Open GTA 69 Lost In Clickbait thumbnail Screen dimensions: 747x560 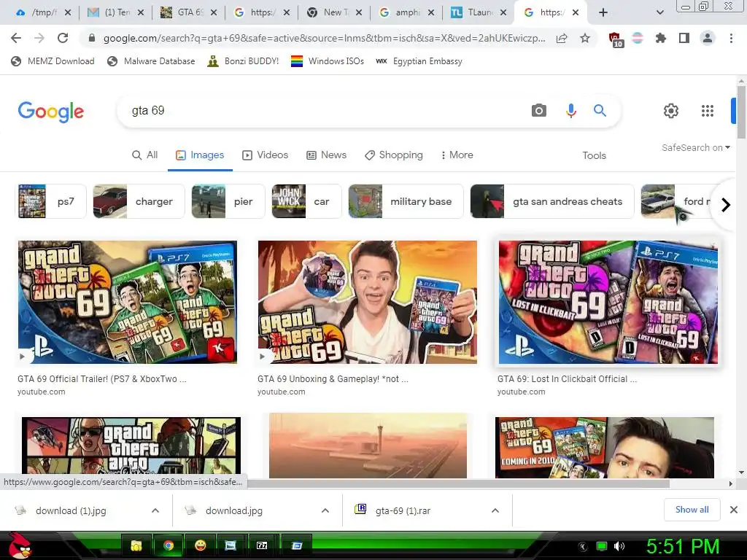tap(608, 302)
